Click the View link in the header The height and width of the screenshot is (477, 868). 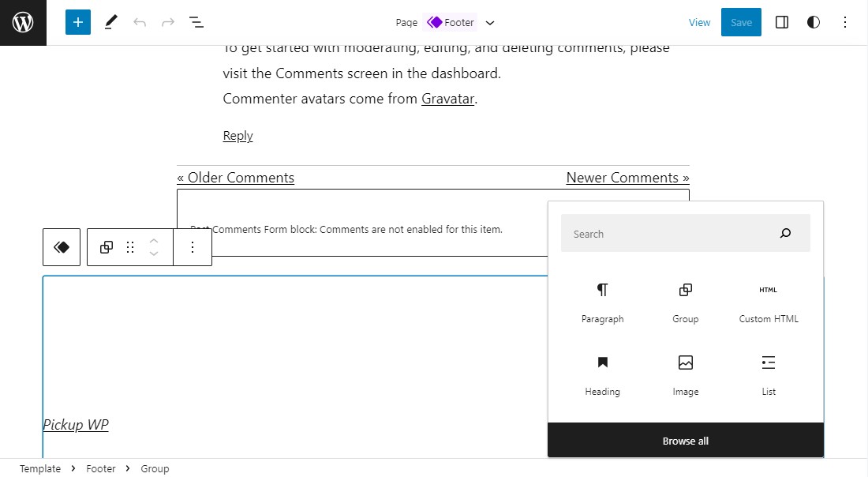pyautogui.click(x=699, y=22)
